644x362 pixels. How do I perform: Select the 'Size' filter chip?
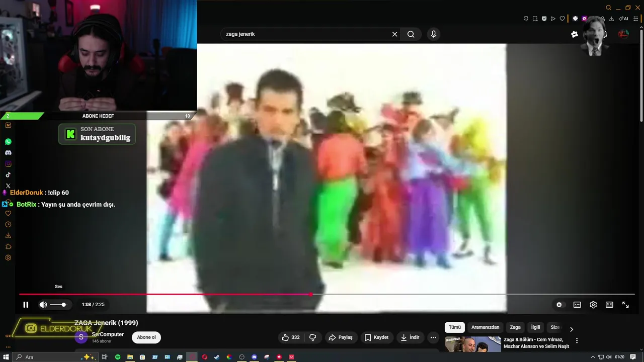555,327
